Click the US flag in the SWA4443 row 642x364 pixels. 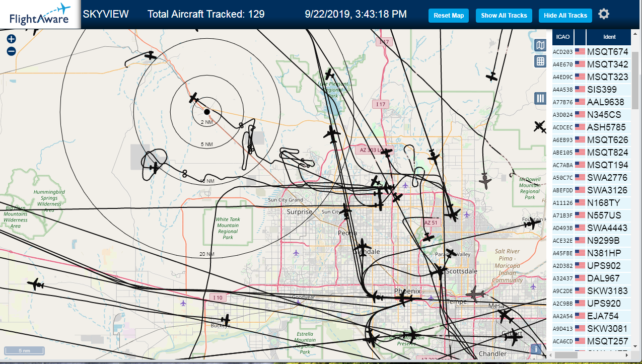point(580,228)
